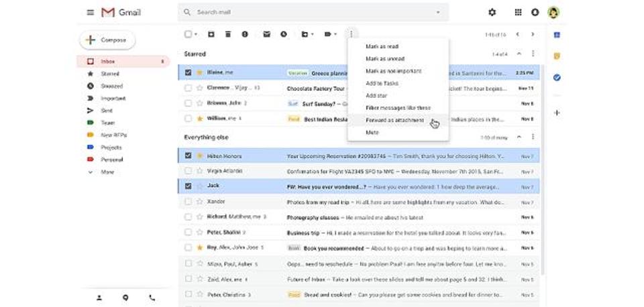
Task: Uncheck the Blaine email checkbox
Action: click(x=189, y=72)
